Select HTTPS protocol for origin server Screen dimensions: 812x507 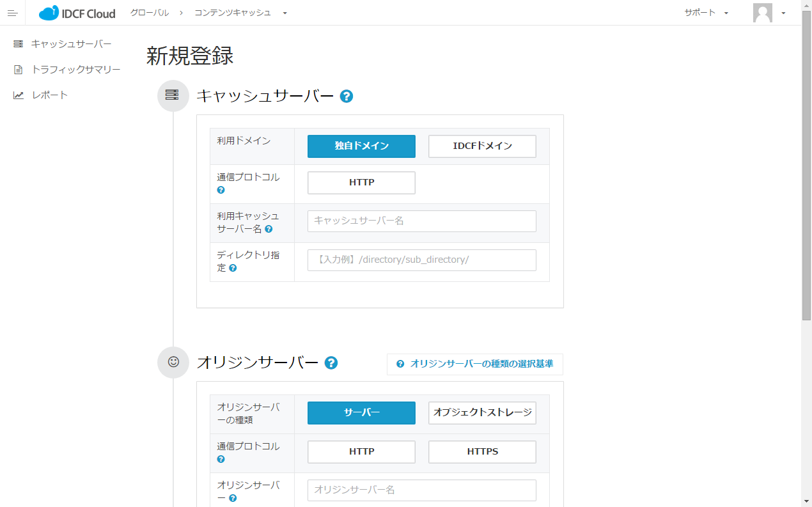482,452
